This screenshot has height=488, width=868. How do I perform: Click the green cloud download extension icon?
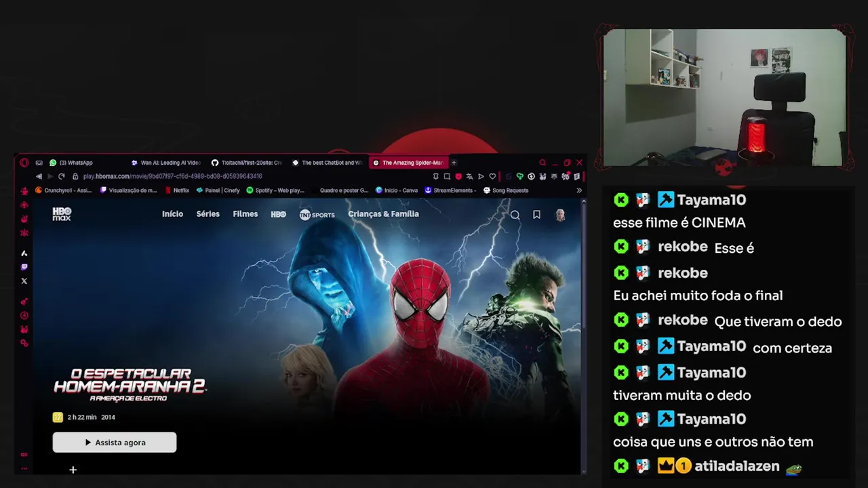coord(520,176)
